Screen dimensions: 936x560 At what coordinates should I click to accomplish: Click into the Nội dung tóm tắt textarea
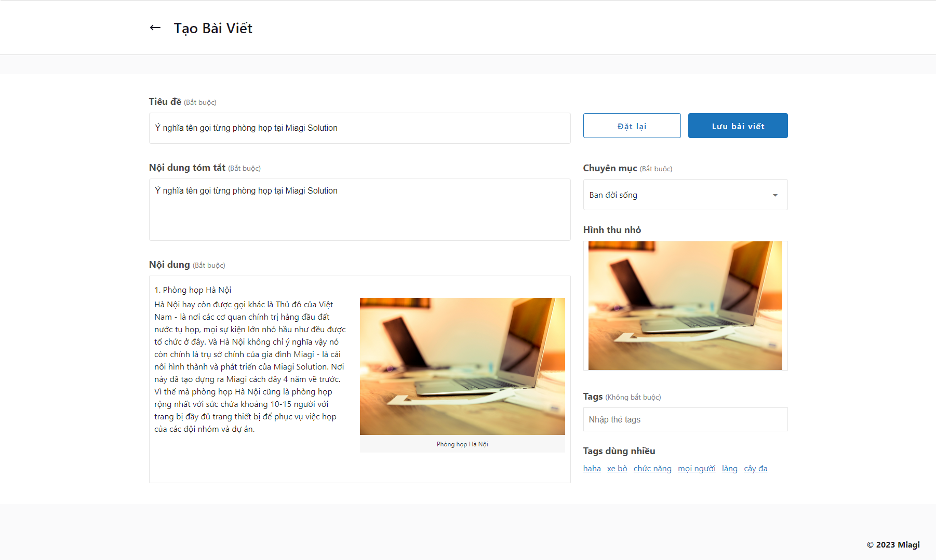[x=359, y=210]
